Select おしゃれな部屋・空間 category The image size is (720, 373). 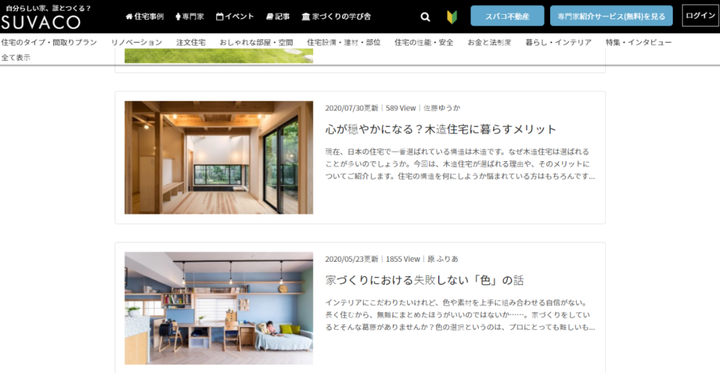point(256,42)
